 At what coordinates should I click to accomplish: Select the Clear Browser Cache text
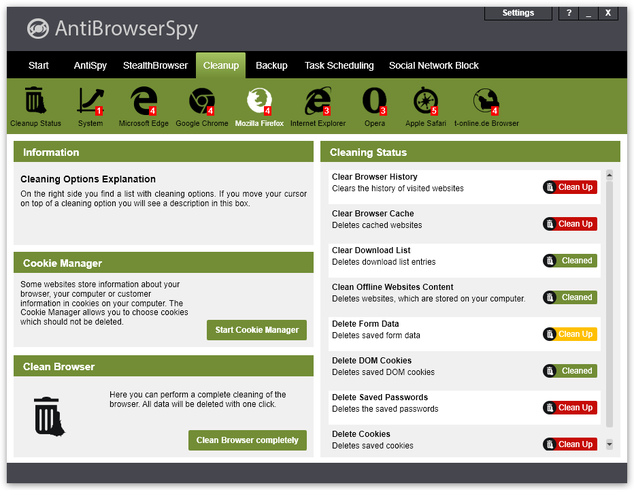click(x=373, y=213)
